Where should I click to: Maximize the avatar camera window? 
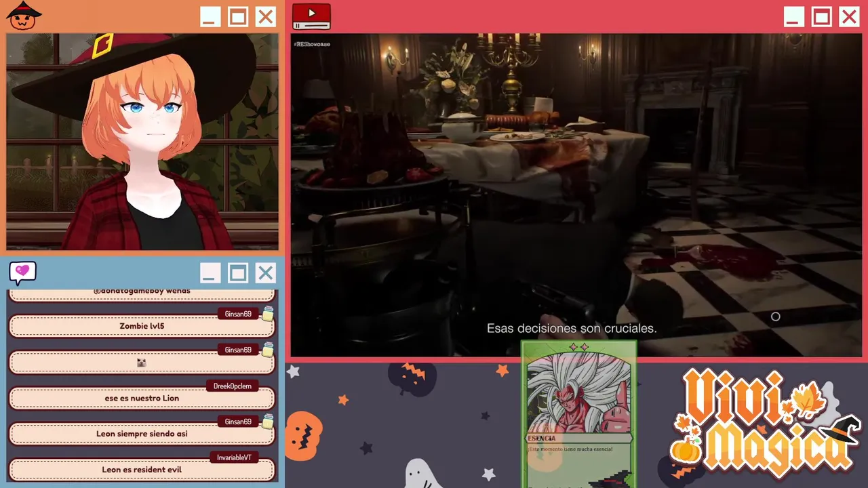[238, 17]
